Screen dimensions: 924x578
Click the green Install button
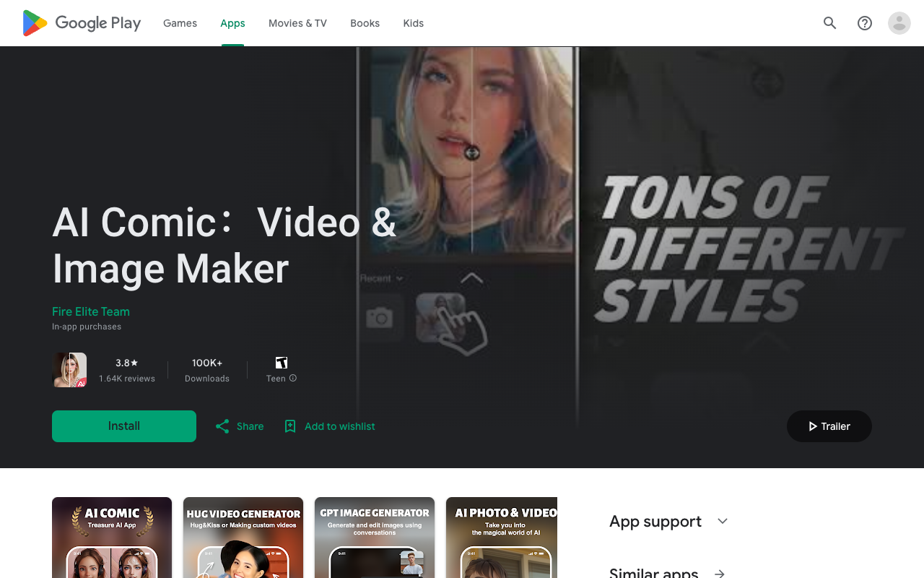click(x=124, y=426)
